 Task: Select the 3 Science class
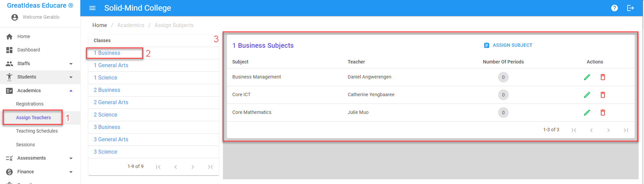(x=105, y=152)
